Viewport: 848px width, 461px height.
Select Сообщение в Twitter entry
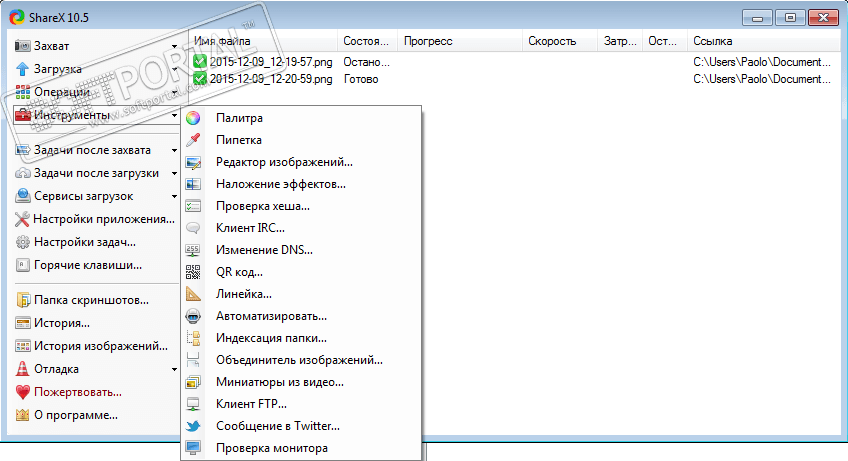pyautogui.click(x=301, y=426)
